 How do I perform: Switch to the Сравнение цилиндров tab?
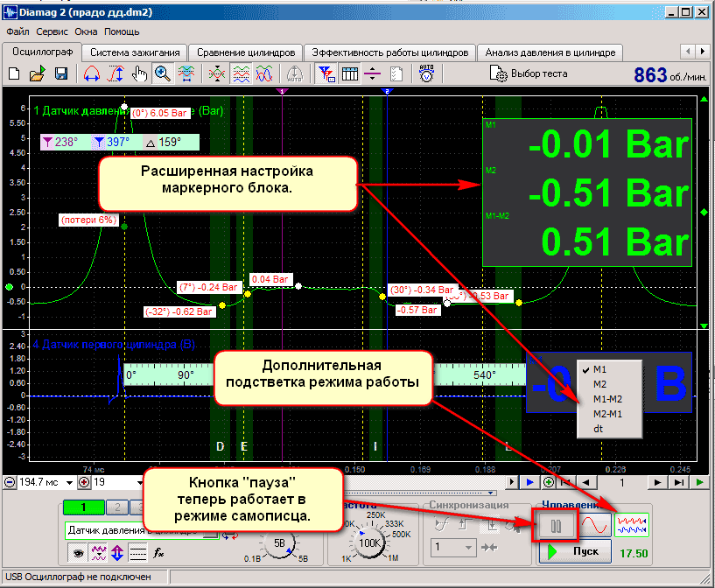(x=246, y=52)
